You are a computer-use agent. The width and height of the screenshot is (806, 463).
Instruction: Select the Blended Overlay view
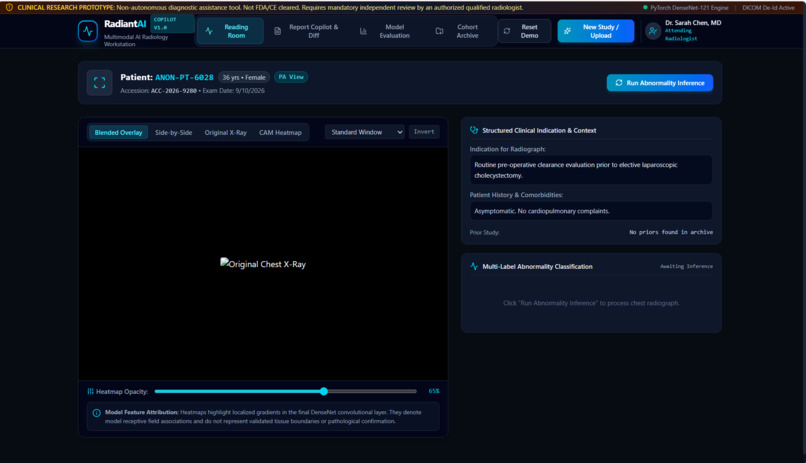[x=118, y=133]
